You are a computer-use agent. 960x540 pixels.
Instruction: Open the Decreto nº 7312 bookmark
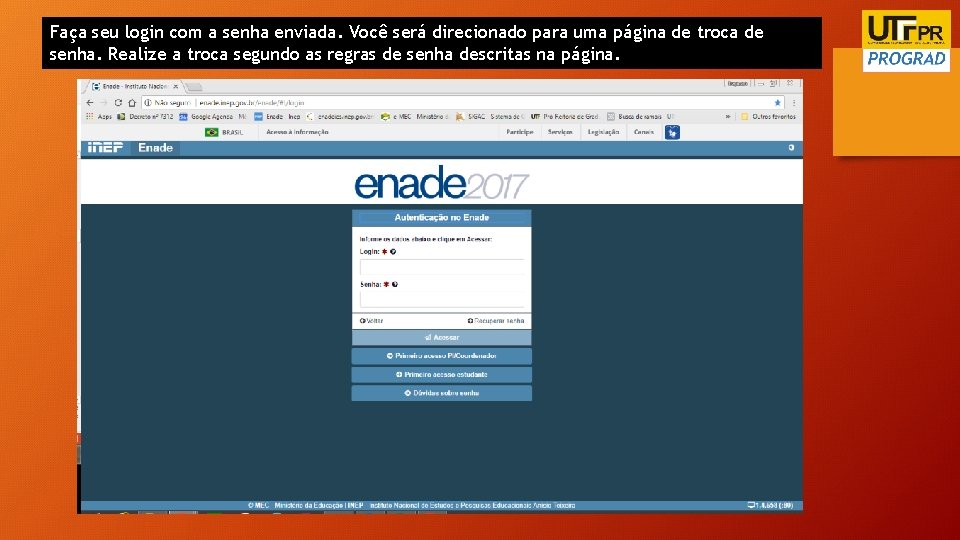click(146, 116)
